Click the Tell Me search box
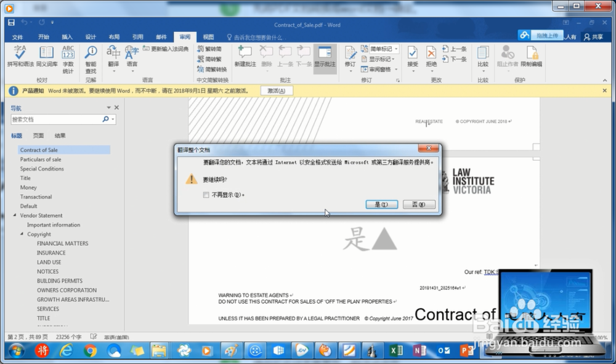 click(256, 38)
